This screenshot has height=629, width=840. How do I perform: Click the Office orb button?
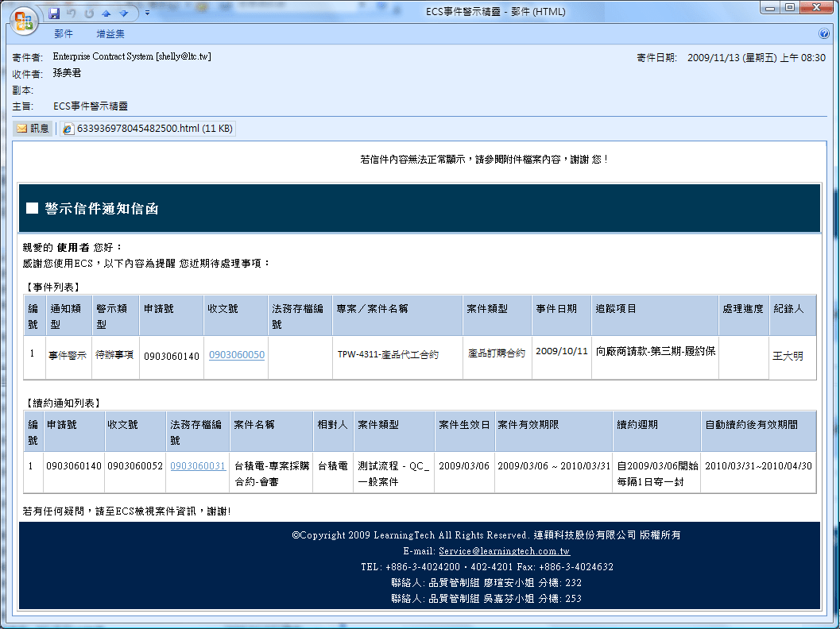tap(23, 21)
